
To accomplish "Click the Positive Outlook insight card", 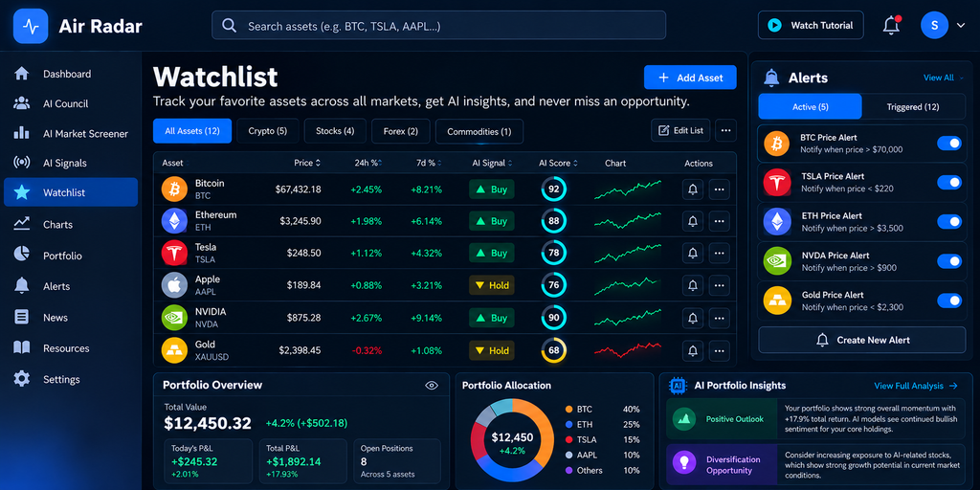I will (815, 419).
